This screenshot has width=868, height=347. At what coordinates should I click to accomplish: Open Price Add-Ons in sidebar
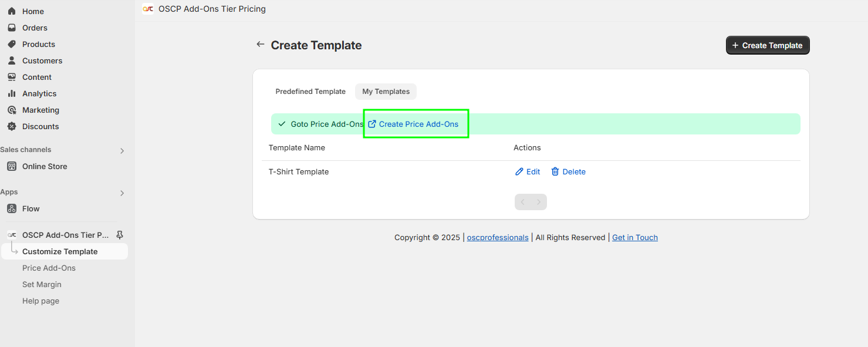49,268
